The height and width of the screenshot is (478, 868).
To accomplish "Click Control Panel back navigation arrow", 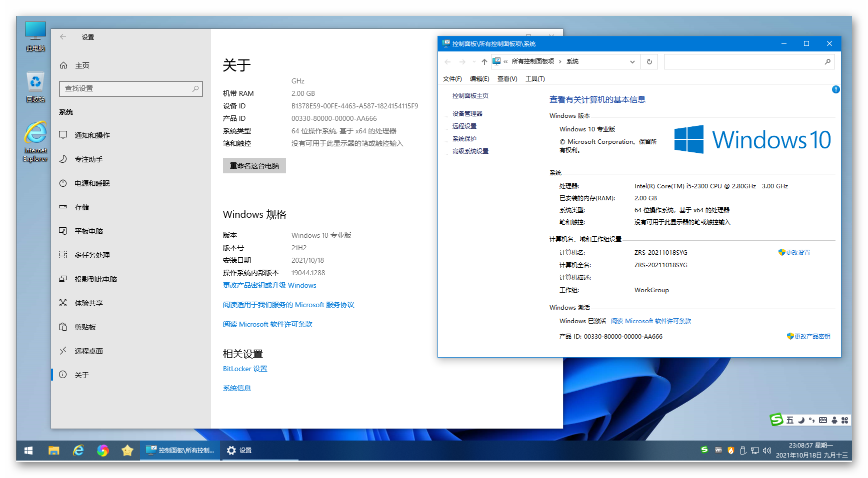I will [x=447, y=62].
